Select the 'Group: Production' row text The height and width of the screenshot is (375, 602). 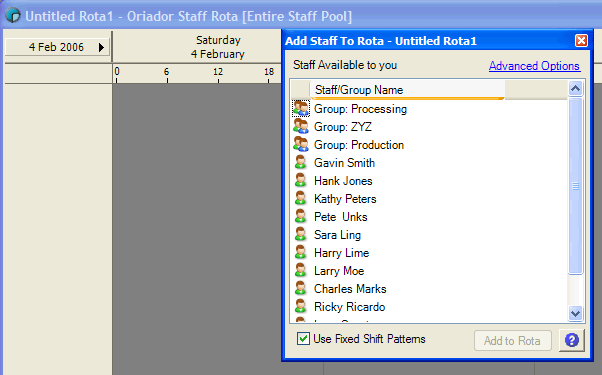(359, 145)
